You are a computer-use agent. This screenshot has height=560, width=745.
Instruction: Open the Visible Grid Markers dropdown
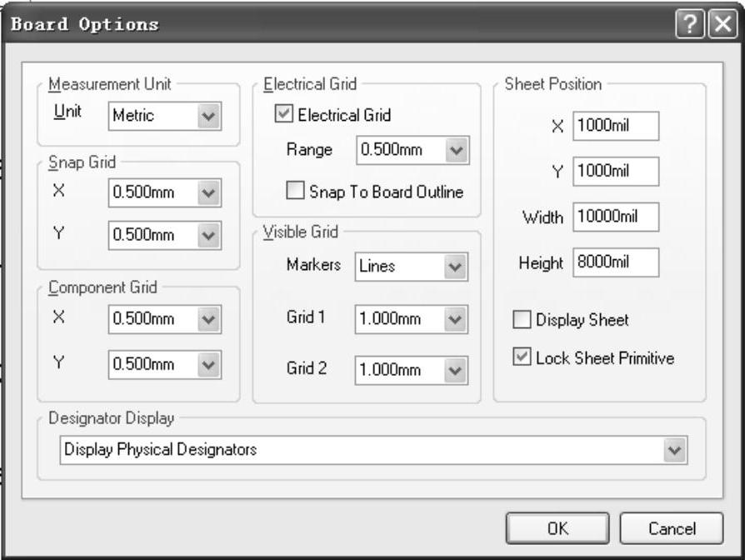[412, 267]
